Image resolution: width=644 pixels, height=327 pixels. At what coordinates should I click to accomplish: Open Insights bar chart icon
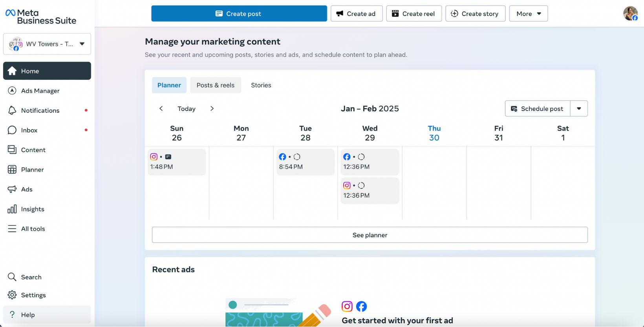(x=12, y=209)
